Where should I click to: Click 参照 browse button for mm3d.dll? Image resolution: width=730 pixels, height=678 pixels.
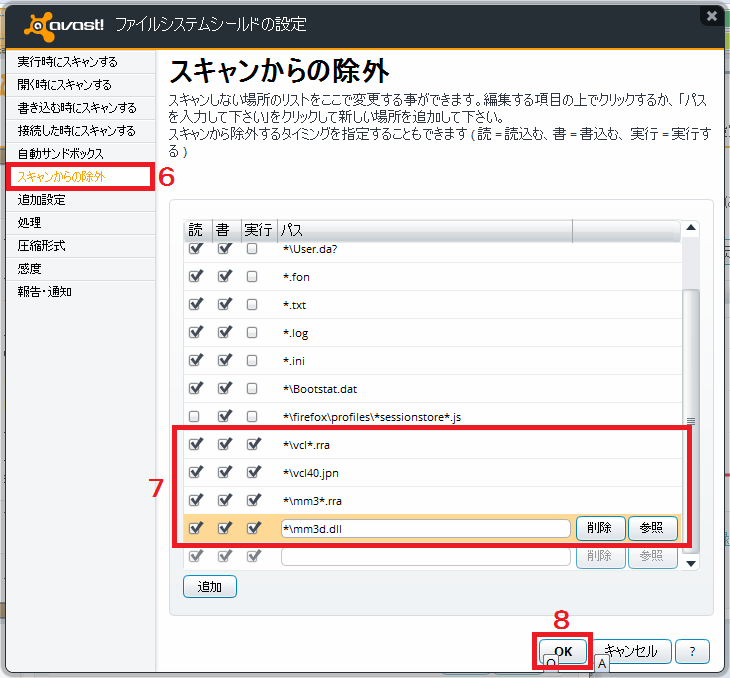(652, 528)
